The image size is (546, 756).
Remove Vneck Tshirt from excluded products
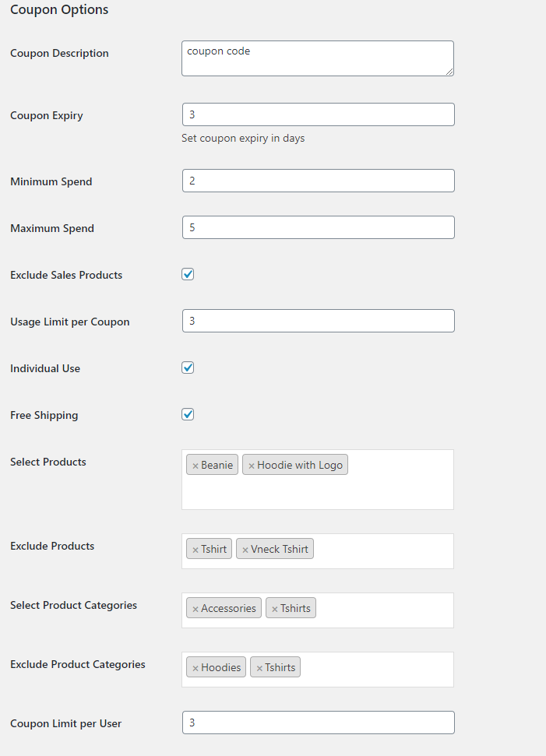(x=246, y=548)
